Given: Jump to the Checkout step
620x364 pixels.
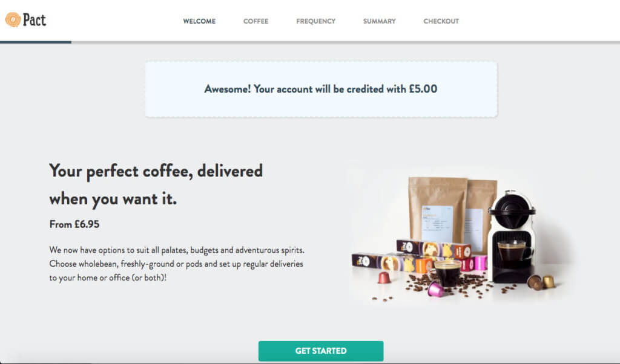Looking at the screenshot, I should [x=441, y=21].
